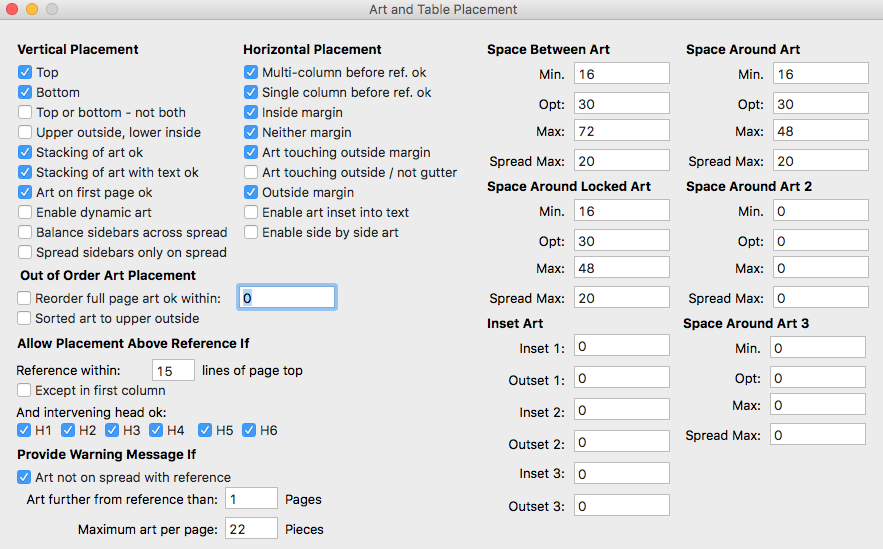Enable art inset into text
Viewport: 883px width, 549px height.
pyautogui.click(x=251, y=213)
